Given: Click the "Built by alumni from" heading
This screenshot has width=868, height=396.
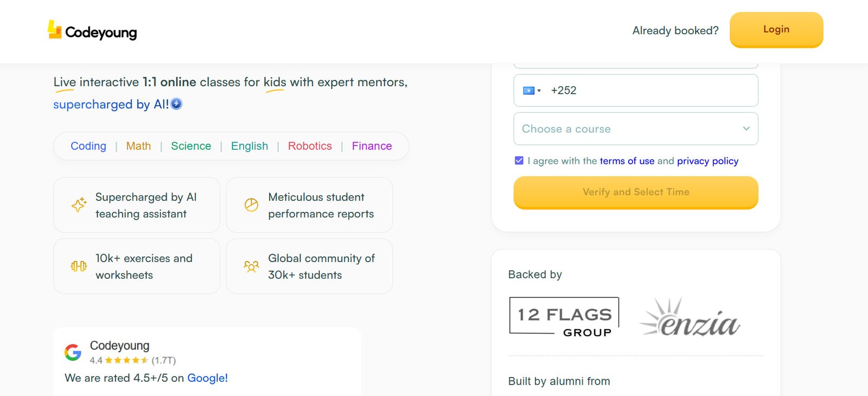Looking at the screenshot, I should pyautogui.click(x=559, y=381).
